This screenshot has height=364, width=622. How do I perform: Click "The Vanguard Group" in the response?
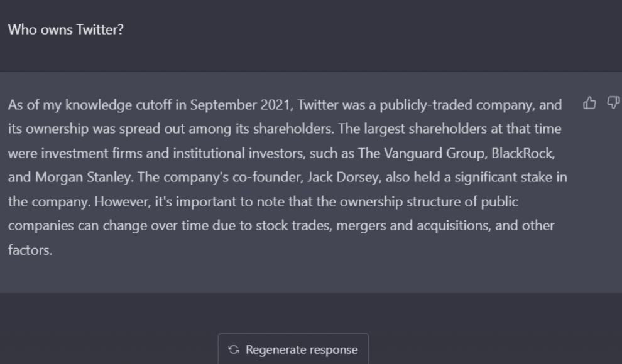pyautogui.click(x=410, y=153)
